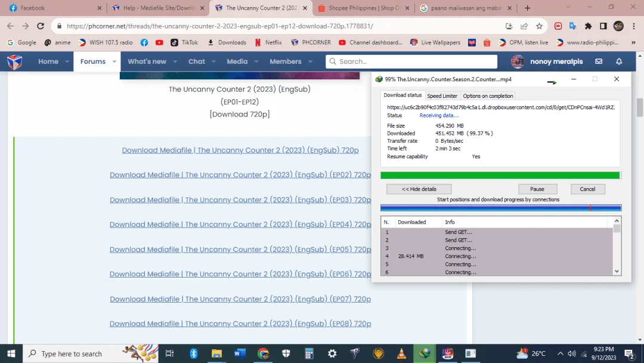
Task: Click the Internet Download Manager taskbar icon
Action: coord(425,353)
